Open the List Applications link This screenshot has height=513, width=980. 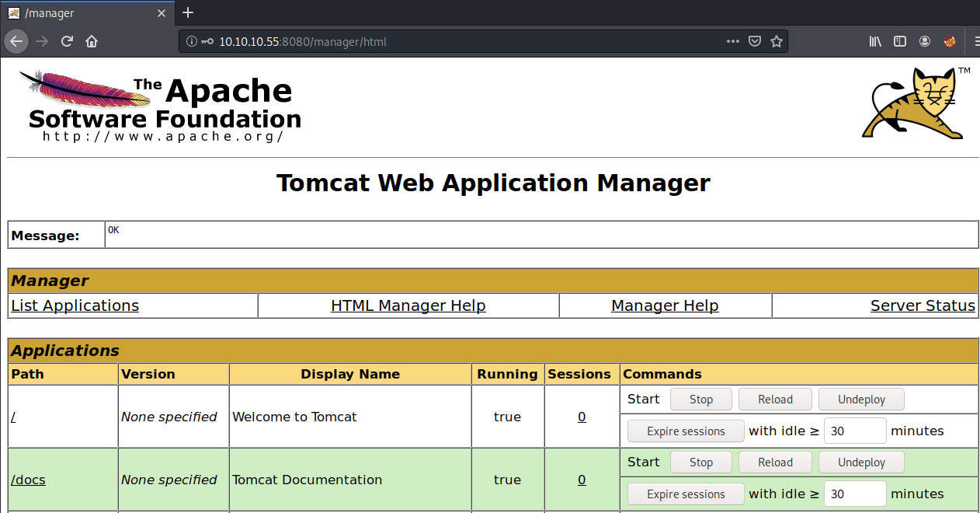[75, 305]
